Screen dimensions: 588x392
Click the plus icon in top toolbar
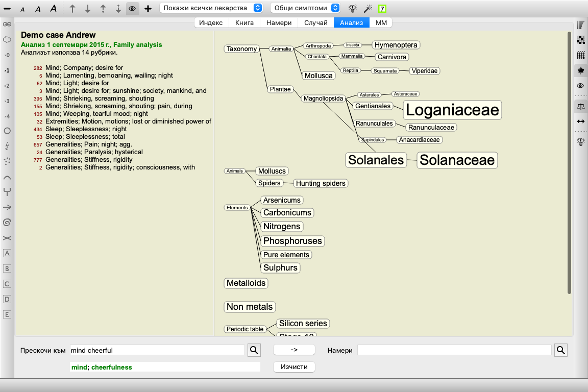point(148,9)
